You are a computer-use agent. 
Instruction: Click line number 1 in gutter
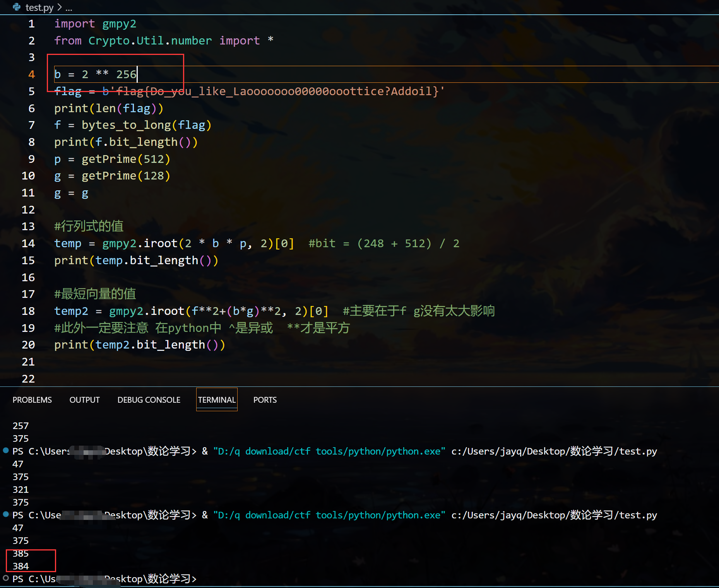pos(32,24)
